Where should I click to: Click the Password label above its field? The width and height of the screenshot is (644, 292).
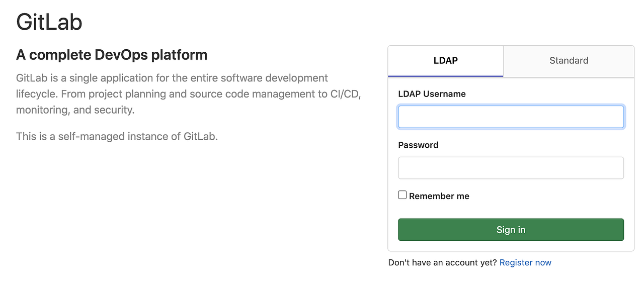[418, 145]
